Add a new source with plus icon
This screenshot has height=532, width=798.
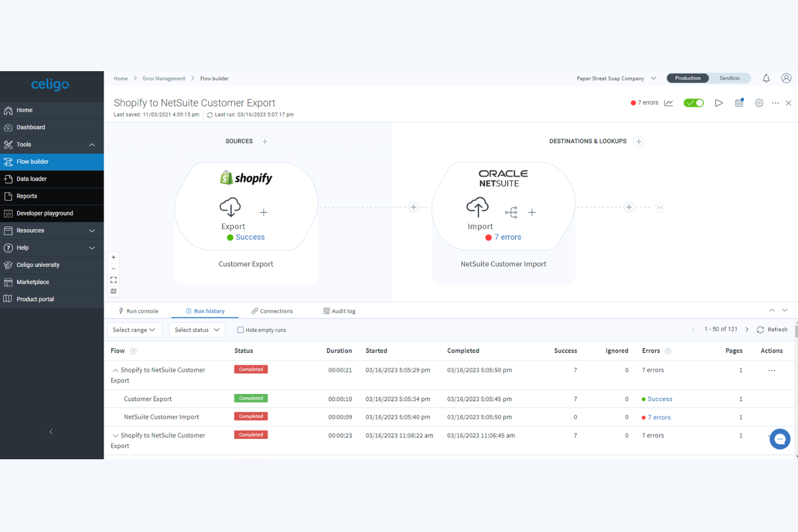point(265,142)
